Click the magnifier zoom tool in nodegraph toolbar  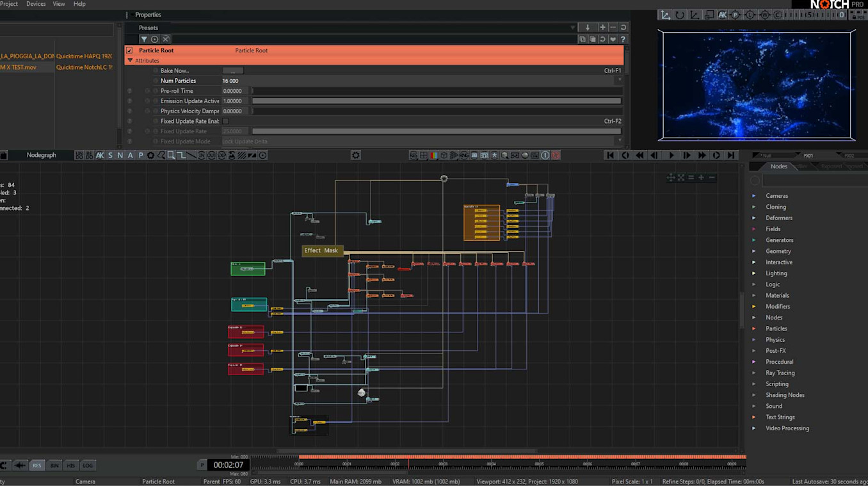[x=171, y=155]
